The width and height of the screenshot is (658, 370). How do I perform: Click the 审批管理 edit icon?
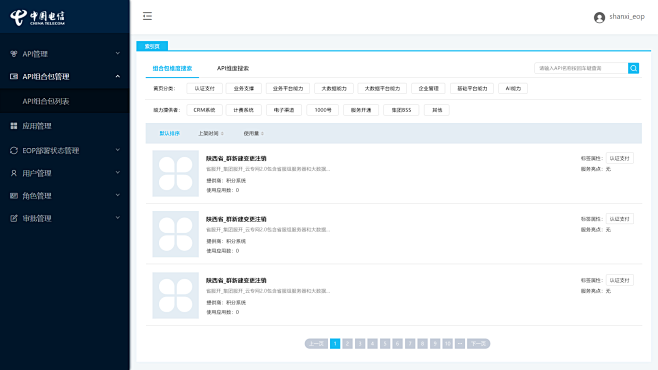(x=14, y=218)
